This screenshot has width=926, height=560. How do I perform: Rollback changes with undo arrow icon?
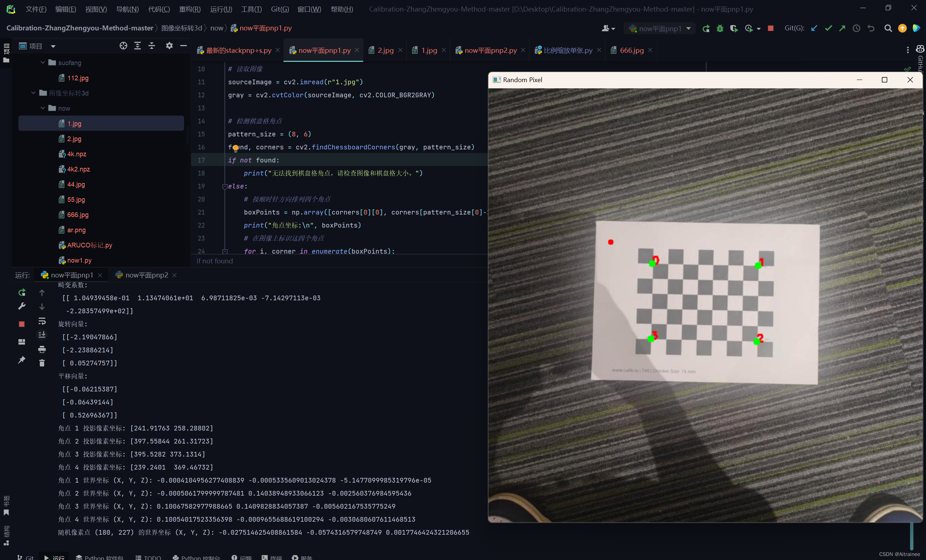click(871, 29)
